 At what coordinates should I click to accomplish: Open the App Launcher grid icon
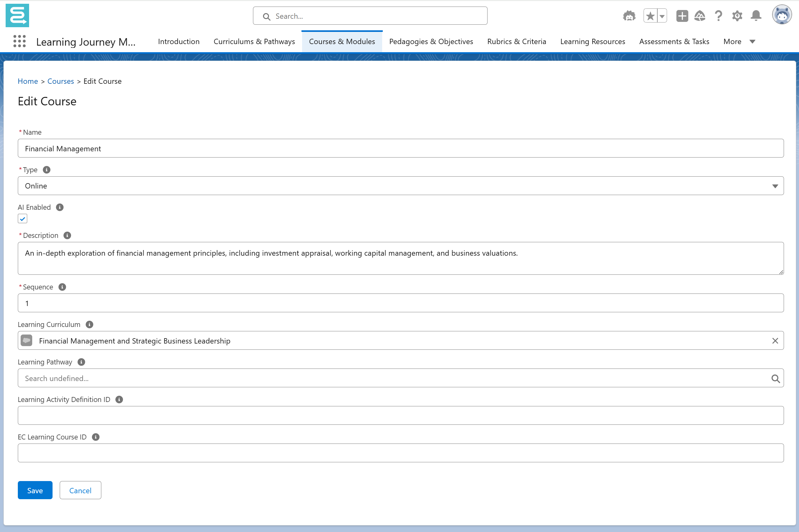click(x=19, y=41)
